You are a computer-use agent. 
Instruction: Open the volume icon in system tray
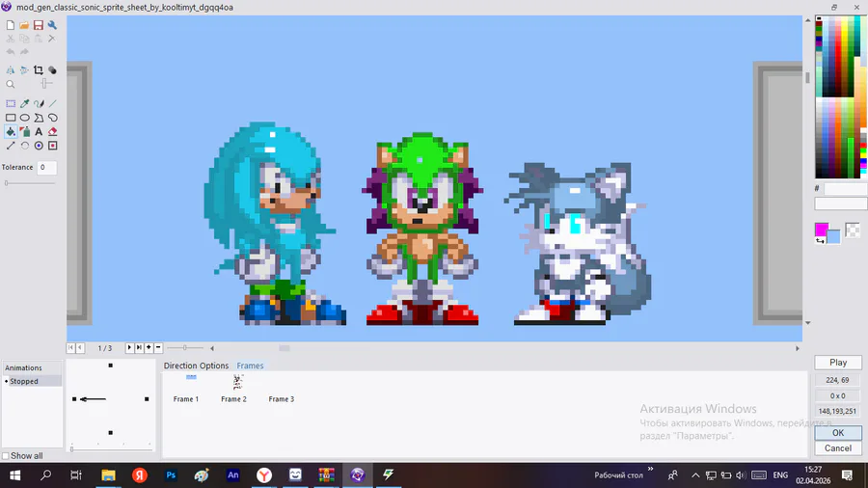pos(740,475)
